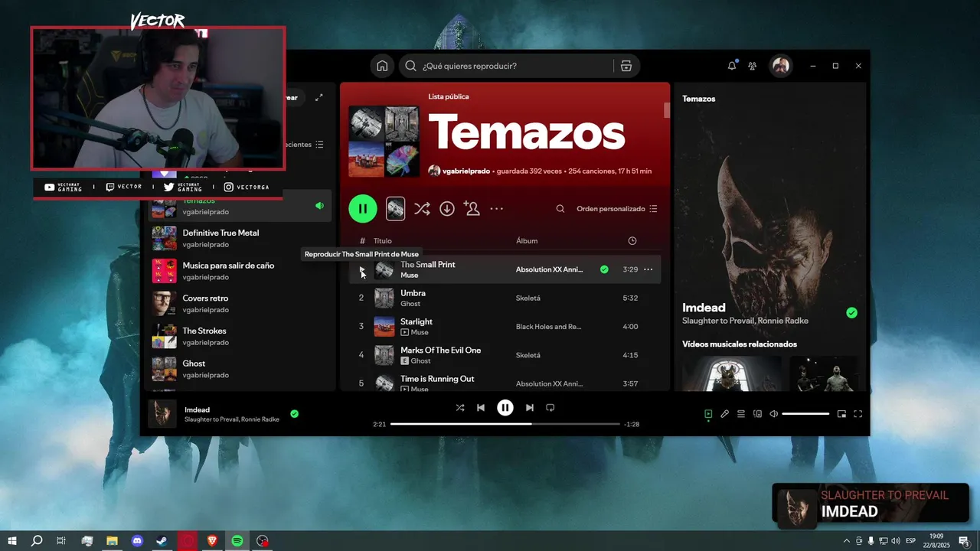The height and width of the screenshot is (551, 980).
Task: Open the notifications bell
Action: [x=732, y=66]
